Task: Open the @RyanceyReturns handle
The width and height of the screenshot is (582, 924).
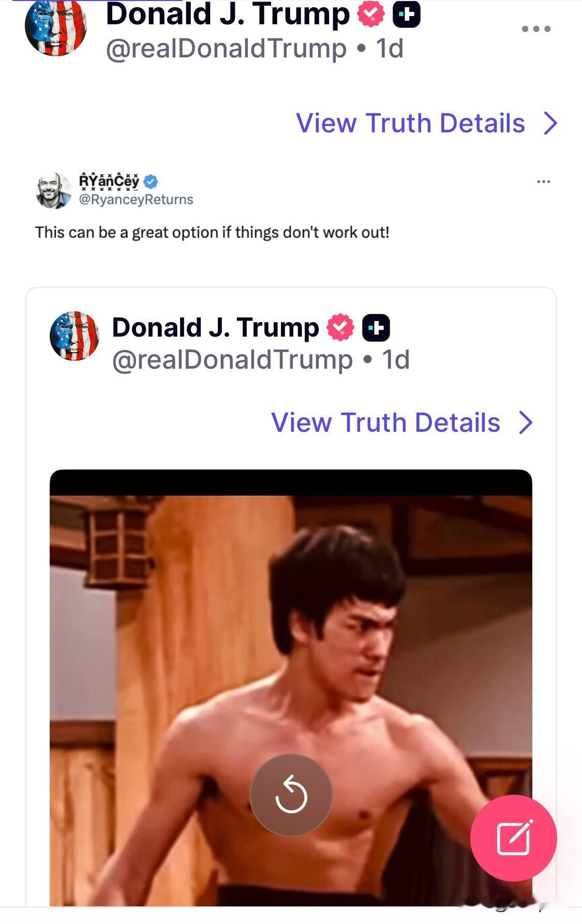Action: (136, 200)
